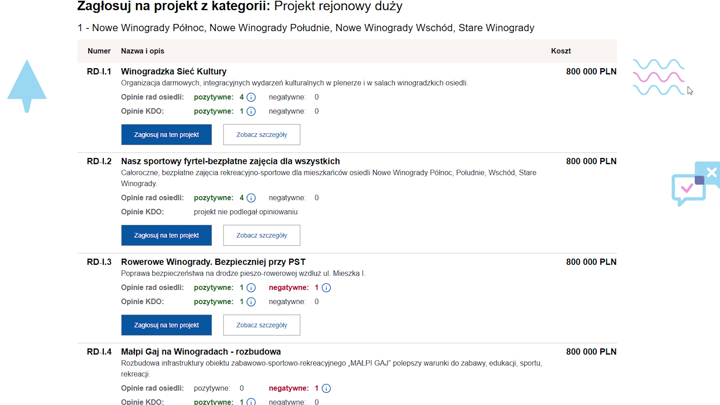Open the feedback survey chat bubble icon
Viewport: 720px width, 405px height.
[688, 188]
